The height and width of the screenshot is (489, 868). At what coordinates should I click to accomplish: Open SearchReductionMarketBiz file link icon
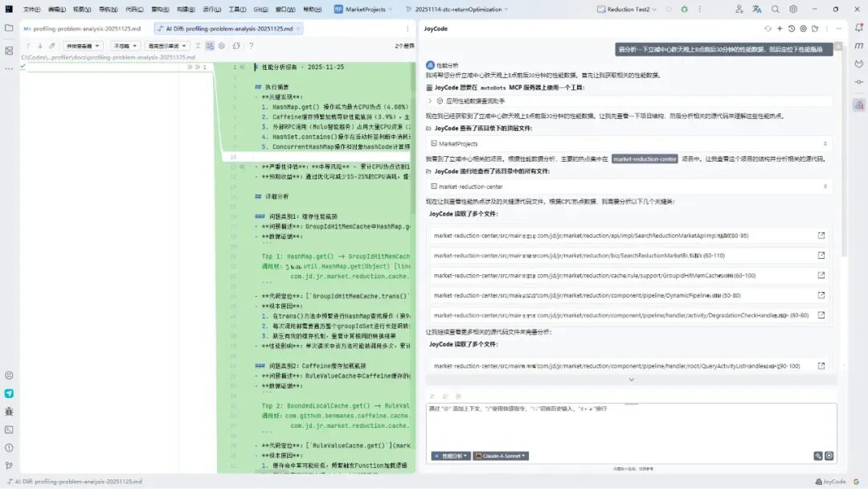pos(821,255)
